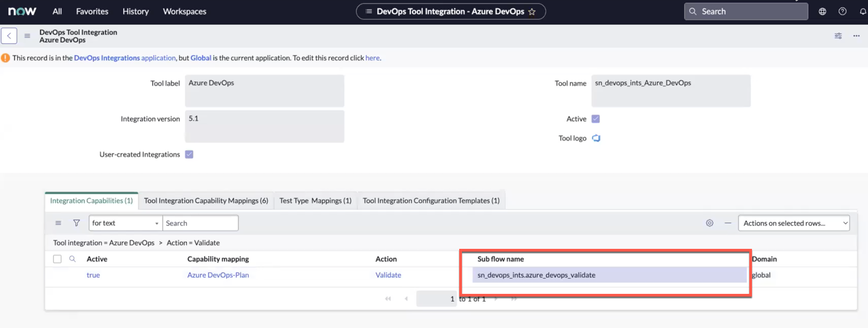Click the Azure DevOps tool logo icon
The image size is (868, 328).
click(x=596, y=138)
